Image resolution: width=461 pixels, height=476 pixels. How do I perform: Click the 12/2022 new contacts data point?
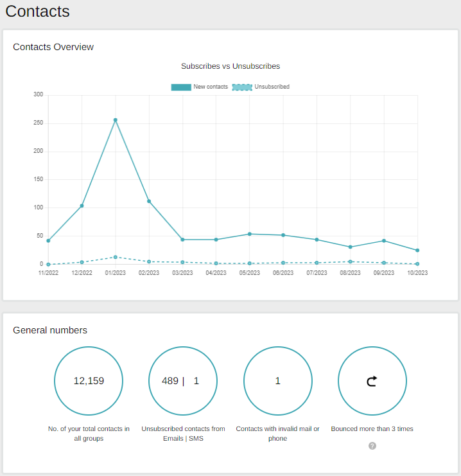tap(82, 206)
